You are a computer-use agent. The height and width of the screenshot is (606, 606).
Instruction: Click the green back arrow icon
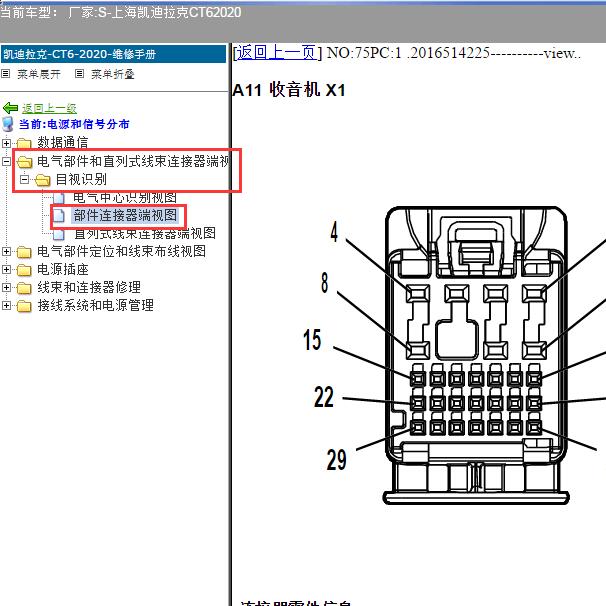(x=10, y=108)
